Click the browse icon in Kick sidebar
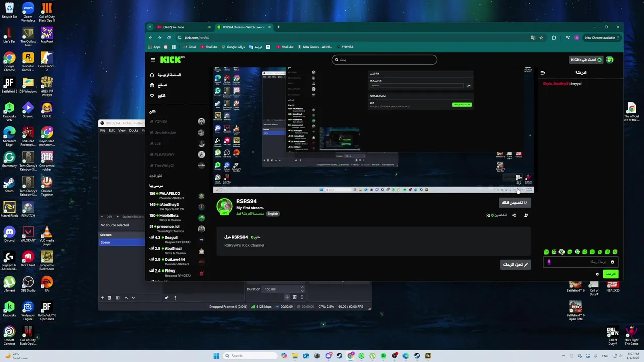Image resolution: width=644 pixels, height=362 pixels. [x=152, y=85]
